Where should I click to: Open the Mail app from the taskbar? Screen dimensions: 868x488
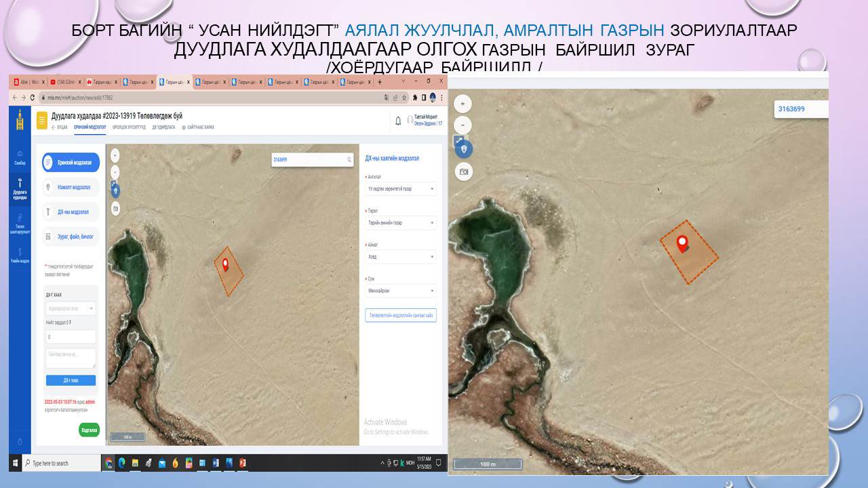point(162,463)
